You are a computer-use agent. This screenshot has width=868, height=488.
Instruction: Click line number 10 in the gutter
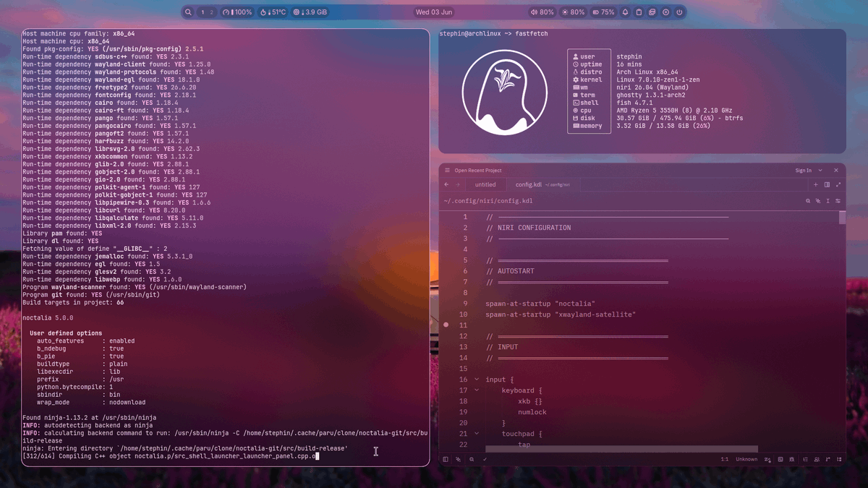pos(463,314)
